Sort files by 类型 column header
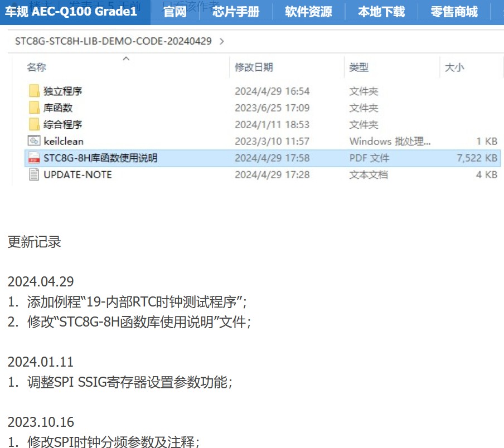The image size is (504, 448). point(358,67)
